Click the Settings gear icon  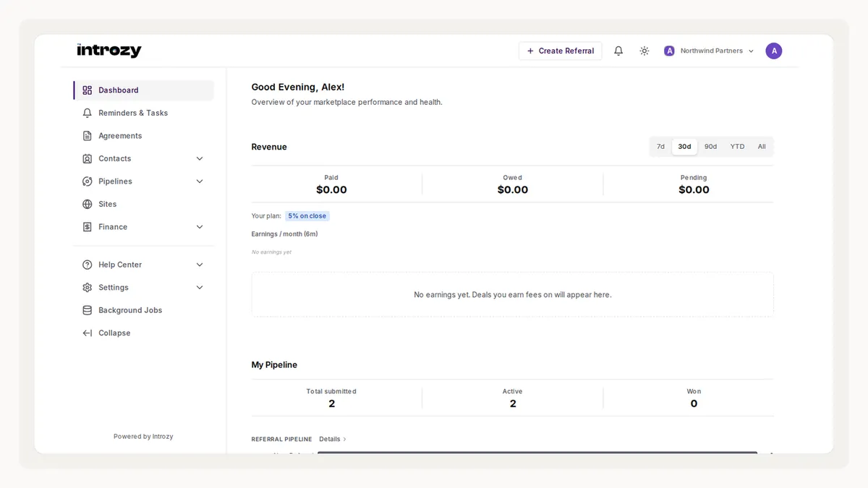(x=87, y=287)
